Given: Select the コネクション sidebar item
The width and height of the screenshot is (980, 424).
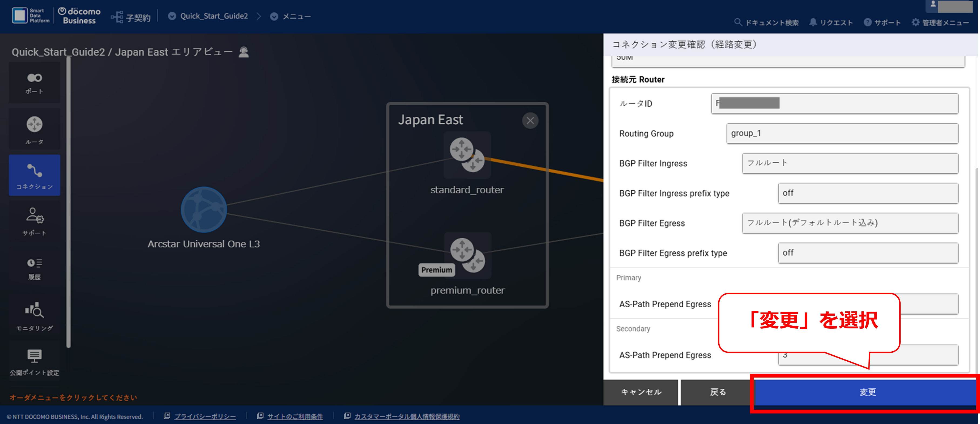Looking at the screenshot, I should click(34, 175).
